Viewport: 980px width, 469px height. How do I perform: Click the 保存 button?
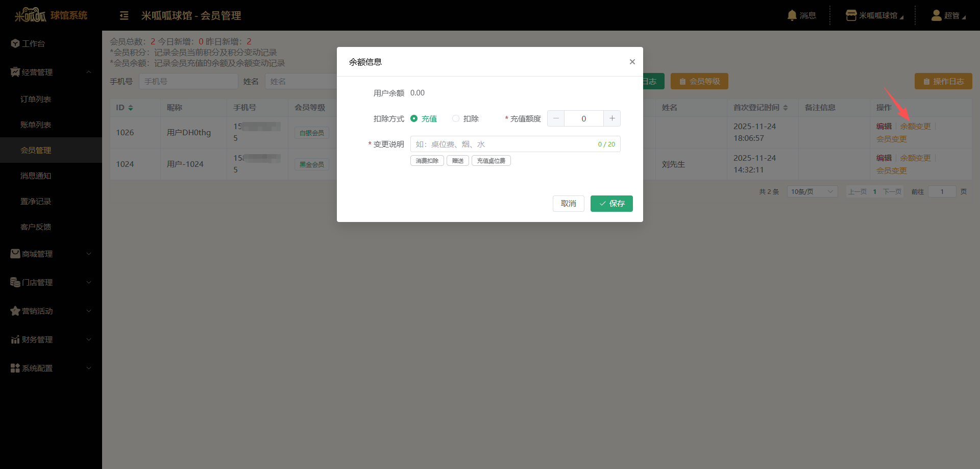pos(611,204)
